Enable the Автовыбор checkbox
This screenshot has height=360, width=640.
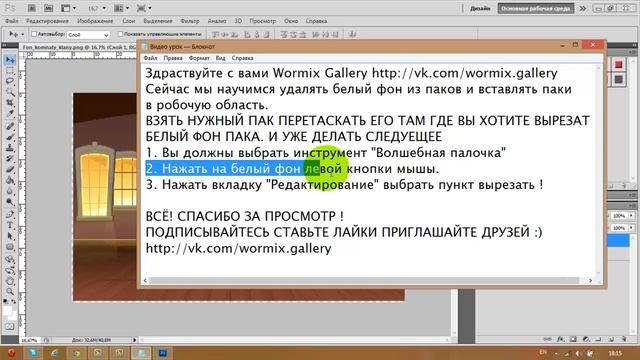click(x=34, y=34)
